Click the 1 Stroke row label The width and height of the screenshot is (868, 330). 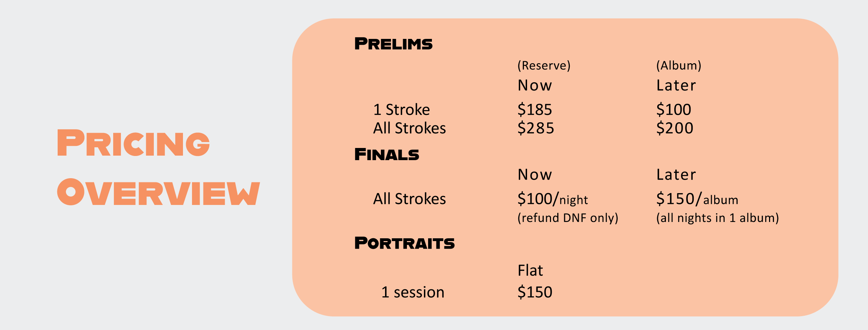401,110
